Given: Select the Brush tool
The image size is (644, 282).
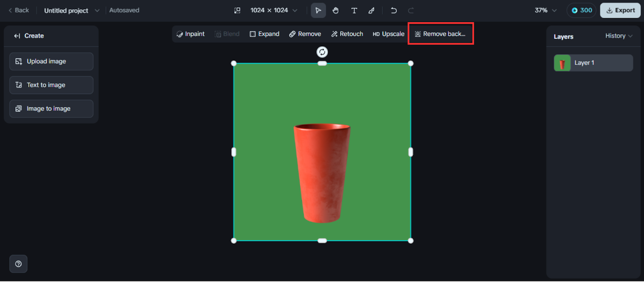Looking at the screenshot, I should (371, 11).
